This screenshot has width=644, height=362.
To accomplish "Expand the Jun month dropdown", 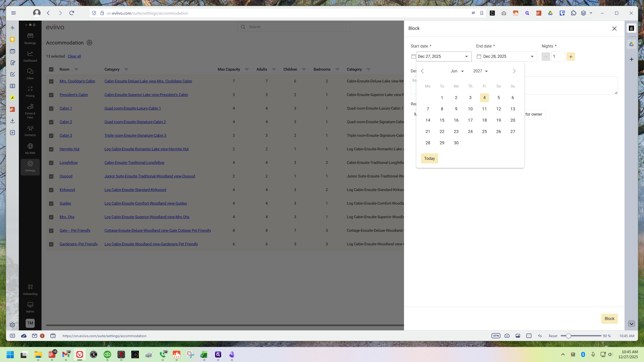I will coord(457,71).
